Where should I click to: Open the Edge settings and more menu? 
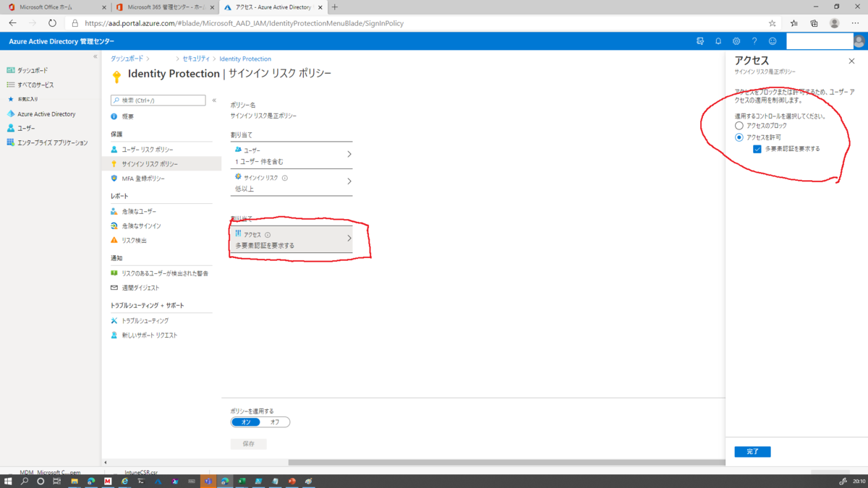856,23
